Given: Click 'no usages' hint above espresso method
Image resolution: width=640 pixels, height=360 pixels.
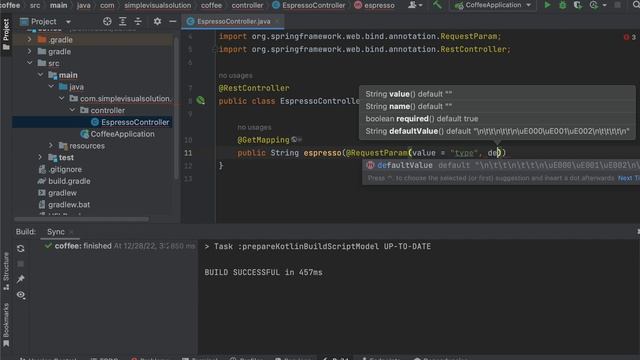Looking at the screenshot, I should coord(254,127).
